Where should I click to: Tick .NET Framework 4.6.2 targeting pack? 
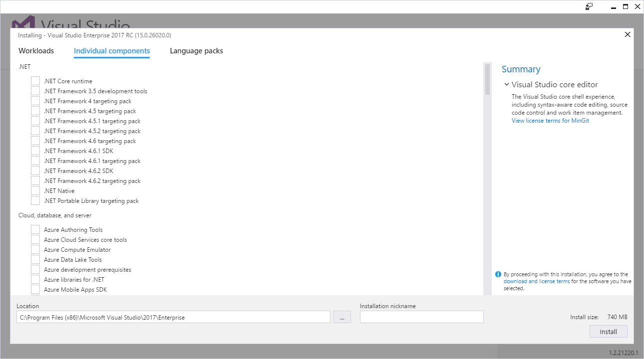(x=35, y=180)
